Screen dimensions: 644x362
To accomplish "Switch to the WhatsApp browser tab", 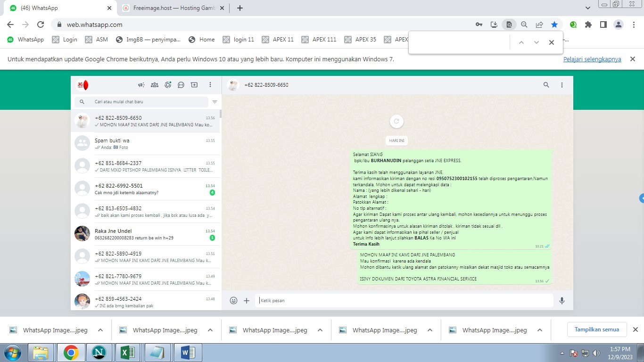I will (60, 8).
